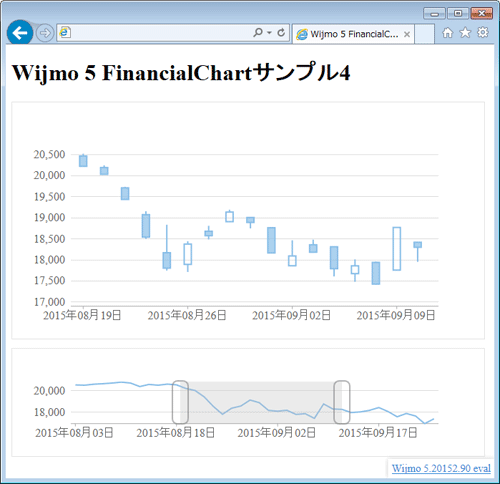Click the right range selector handle

(342, 402)
